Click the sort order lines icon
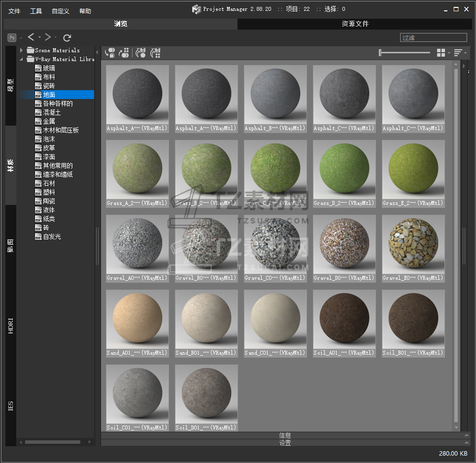This screenshot has height=463, width=476. point(458,53)
